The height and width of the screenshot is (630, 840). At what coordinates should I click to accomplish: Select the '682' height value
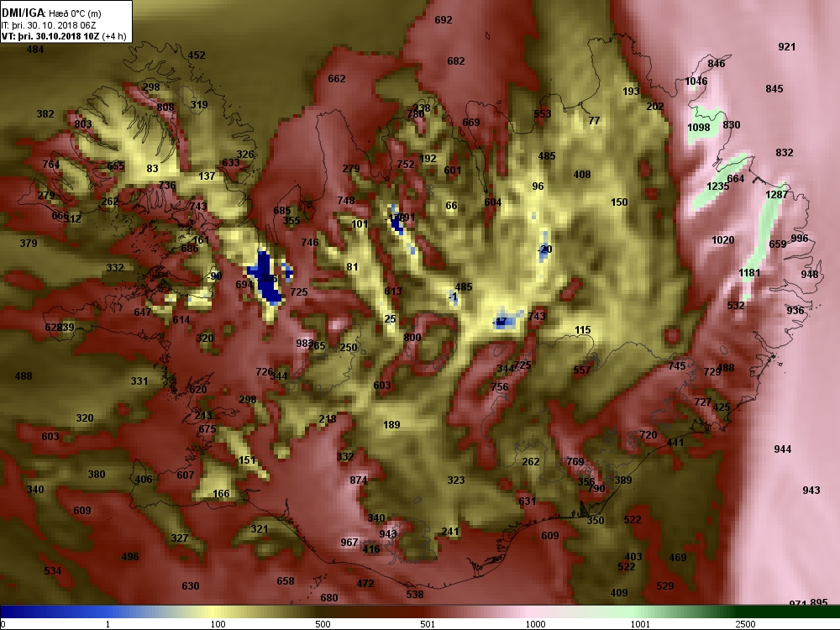(456, 61)
